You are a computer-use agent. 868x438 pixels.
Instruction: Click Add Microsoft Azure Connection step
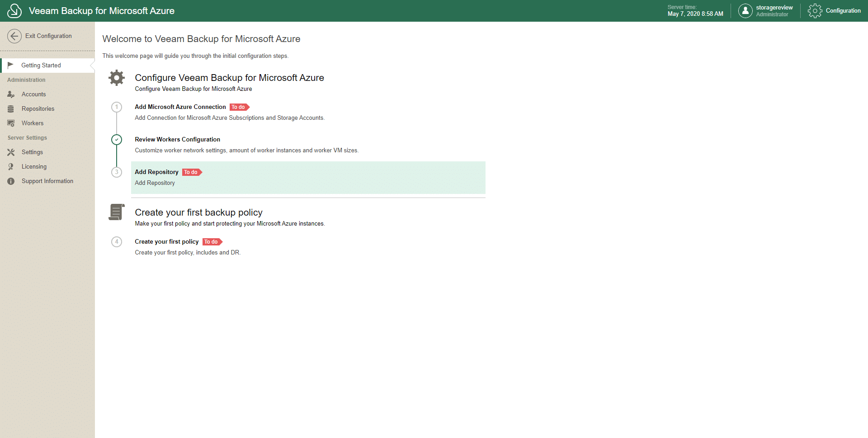click(180, 107)
